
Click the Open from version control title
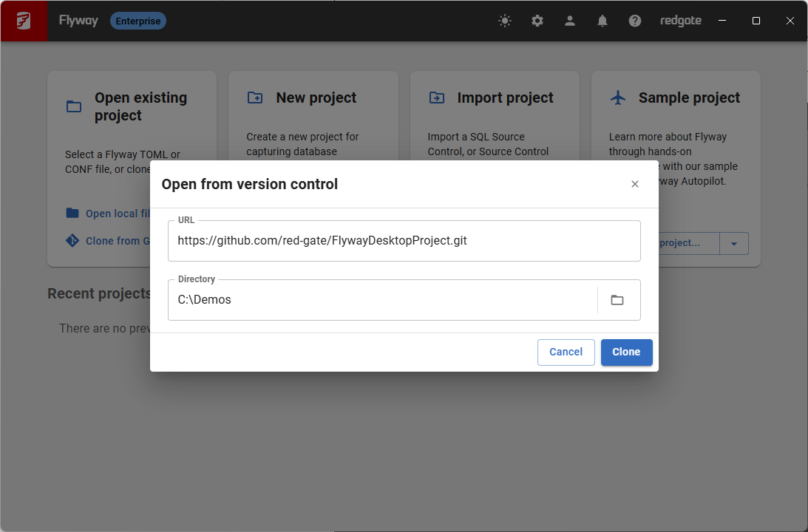point(249,184)
